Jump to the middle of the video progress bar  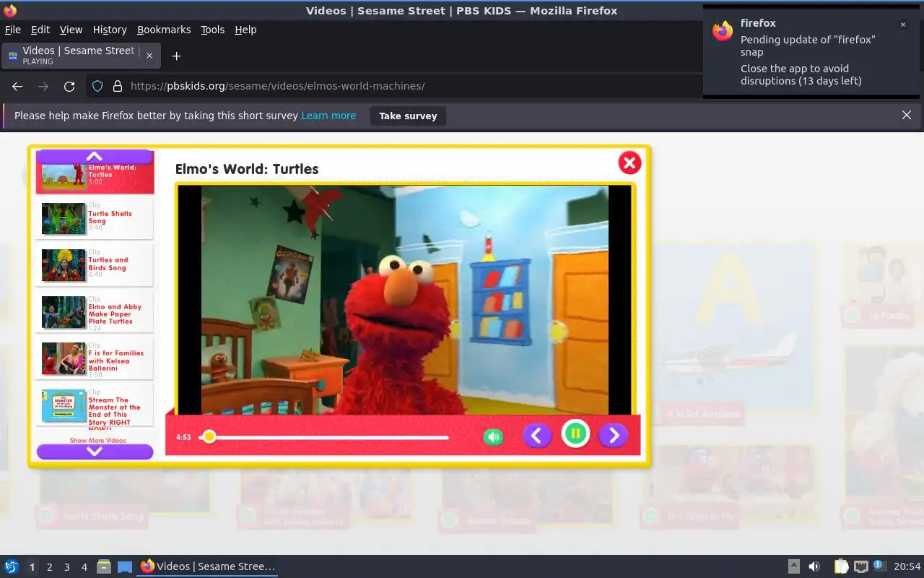pos(325,437)
